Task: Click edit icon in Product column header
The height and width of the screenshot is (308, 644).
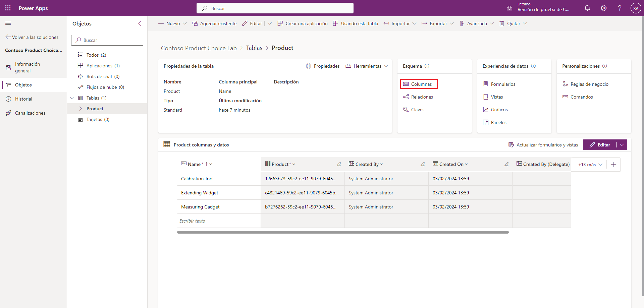Action: coord(339,164)
